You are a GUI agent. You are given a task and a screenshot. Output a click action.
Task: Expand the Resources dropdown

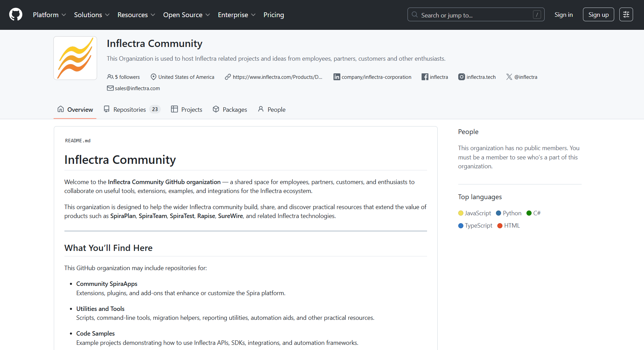click(136, 15)
